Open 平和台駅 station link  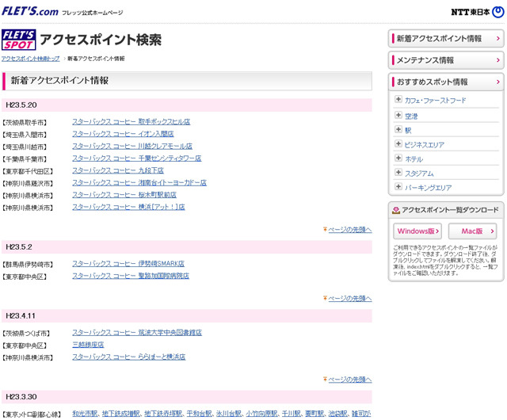click(199, 414)
